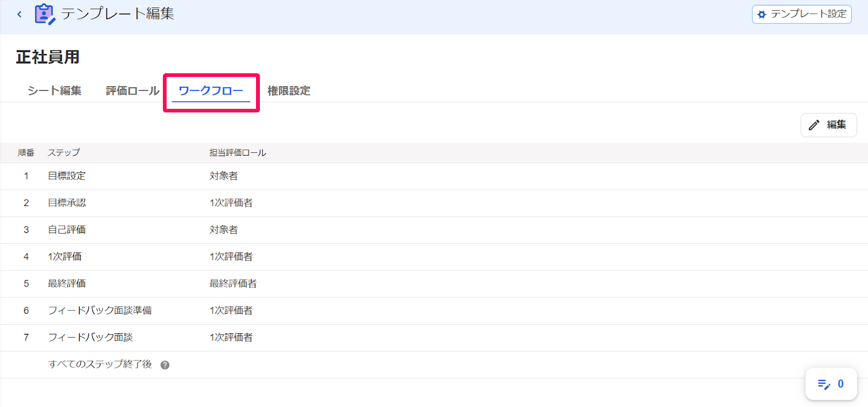This screenshot has height=407, width=868.
Task: Click the 担当評価ロール column header
Action: [x=238, y=153]
